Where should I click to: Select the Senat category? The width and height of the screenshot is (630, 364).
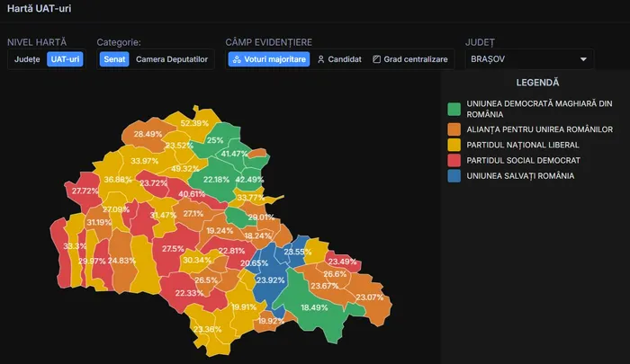(113, 59)
